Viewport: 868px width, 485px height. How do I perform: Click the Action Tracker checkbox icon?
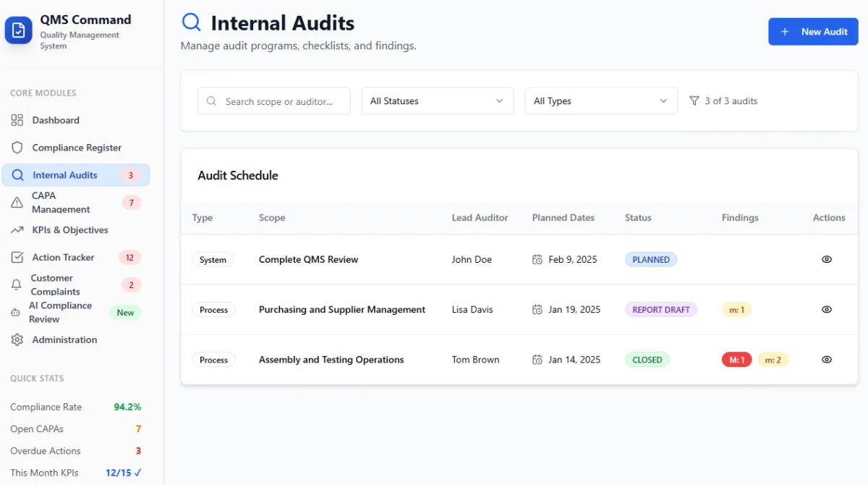pyautogui.click(x=17, y=258)
